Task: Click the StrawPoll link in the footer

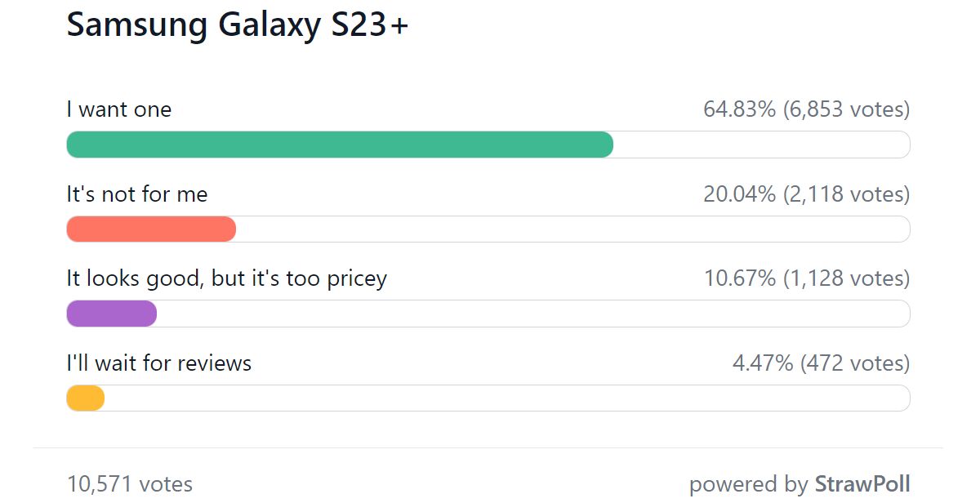Action: (862, 484)
